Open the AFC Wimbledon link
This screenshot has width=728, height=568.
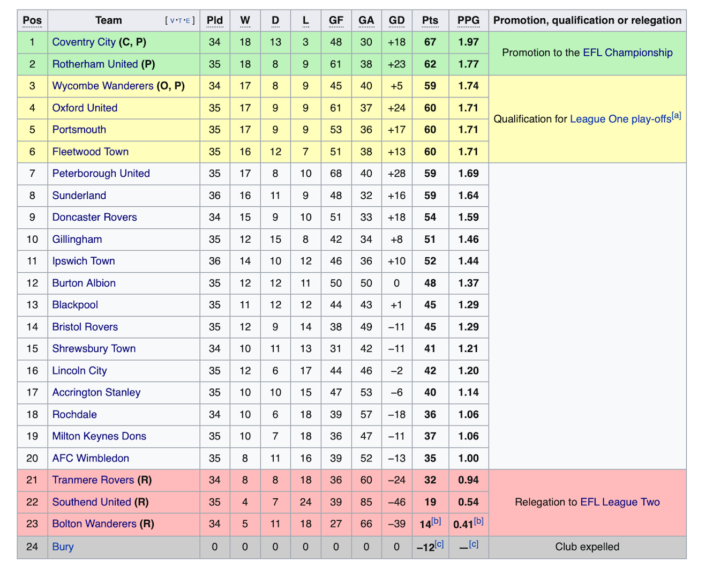pyautogui.click(x=91, y=458)
